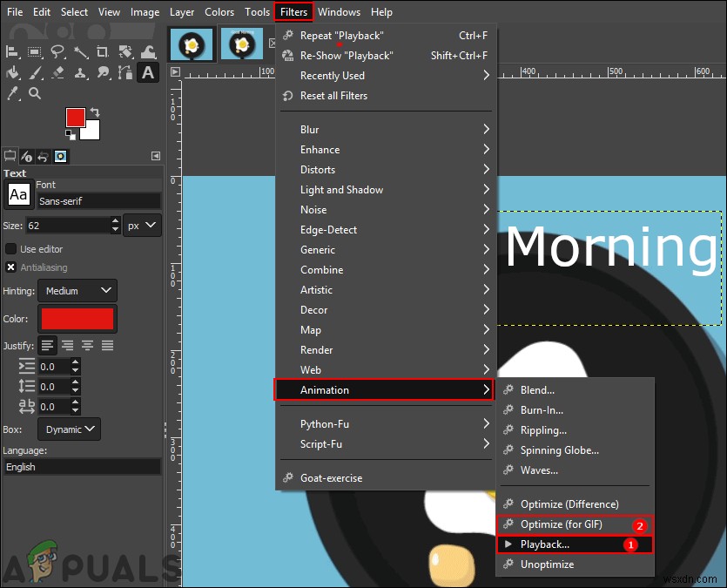The width and height of the screenshot is (727, 588).
Task: Select the Color Picker tool
Action: click(x=12, y=93)
